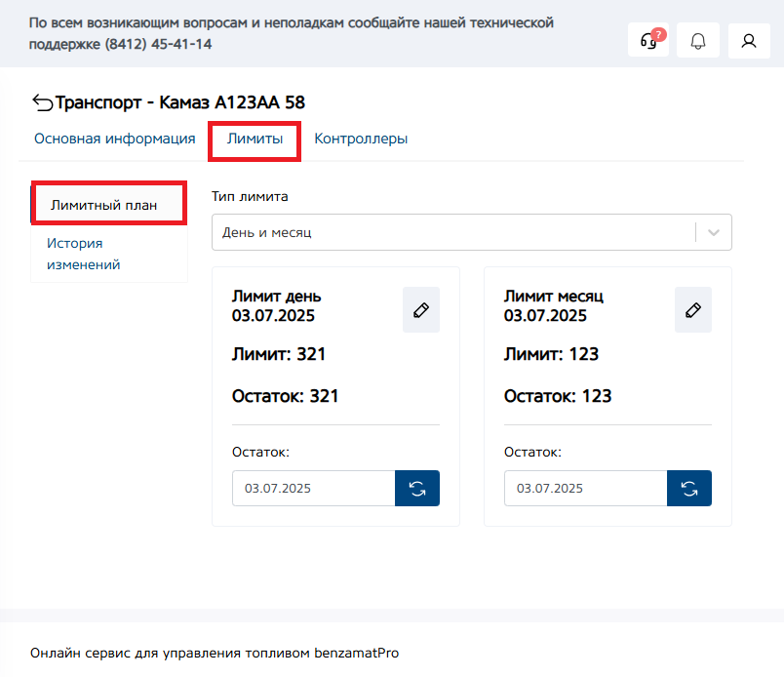Expand the Тип лимита dropdown arrow
The width and height of the screenshot is (784, 677).
tap(714, 233)
